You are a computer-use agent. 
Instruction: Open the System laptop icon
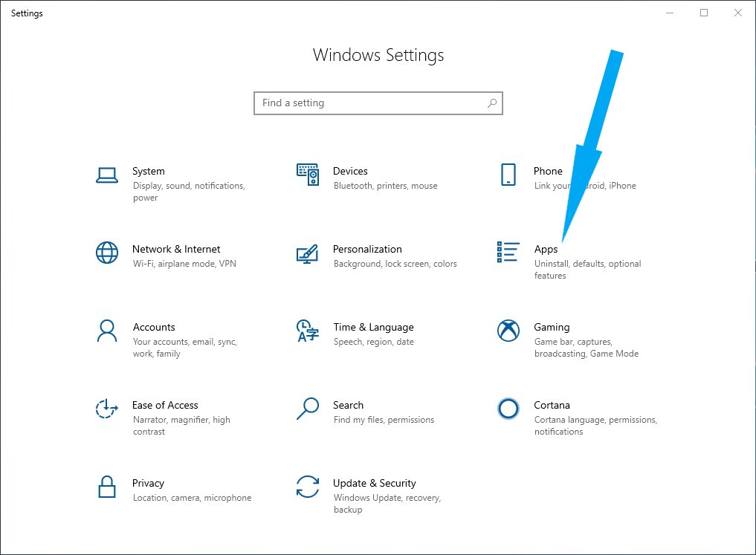[x=106, y=175]
